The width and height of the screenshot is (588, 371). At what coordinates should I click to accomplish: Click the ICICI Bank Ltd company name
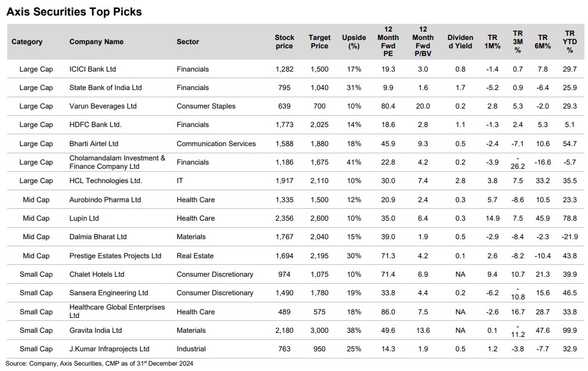point(93,69)
